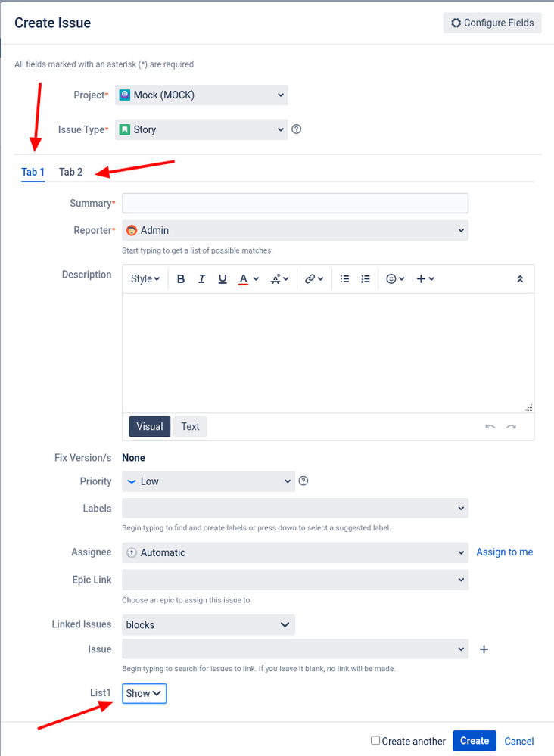
Task: Switch editor to Text mode
Action: click(x=190, y=427)
